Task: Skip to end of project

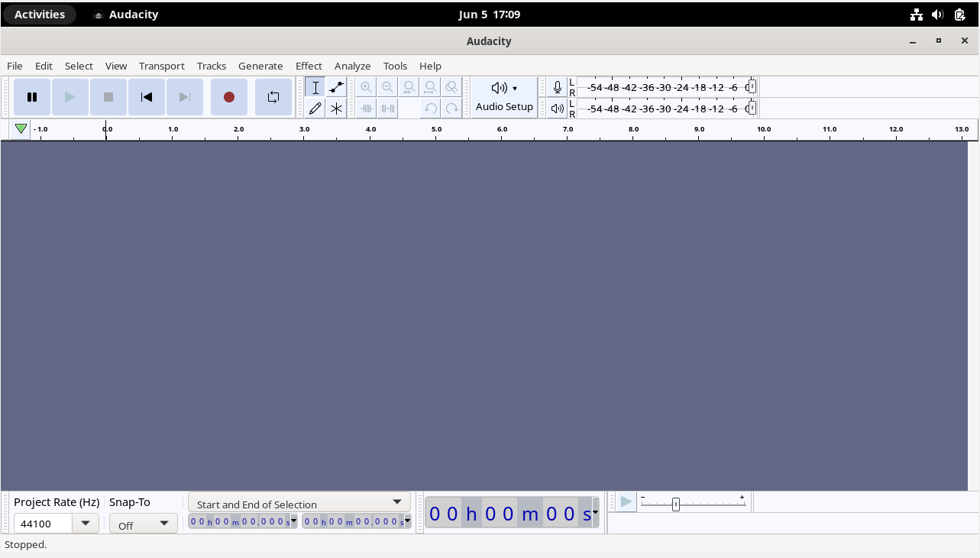Action: (185, 97)
